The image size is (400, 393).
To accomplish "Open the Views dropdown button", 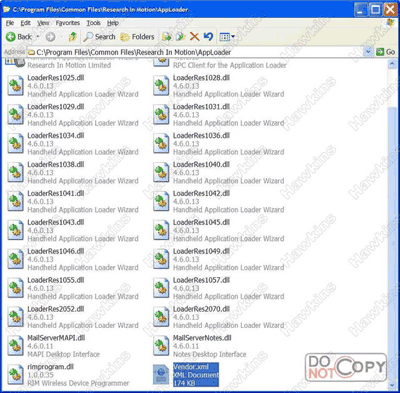I will point(227,37).
